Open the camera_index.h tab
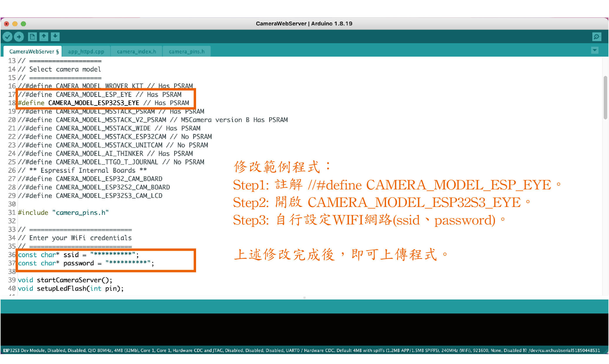 [136, 51]
